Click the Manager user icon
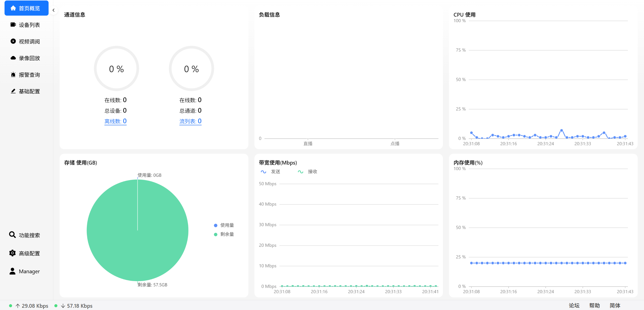Screen dimensions: 644x310 coord(12,271)
